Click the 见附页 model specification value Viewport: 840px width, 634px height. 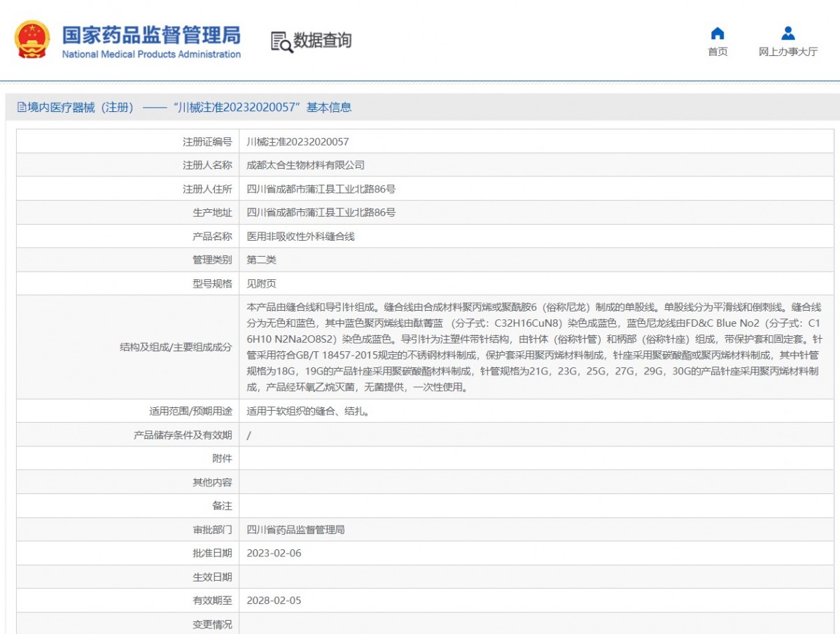pos(262,283)
